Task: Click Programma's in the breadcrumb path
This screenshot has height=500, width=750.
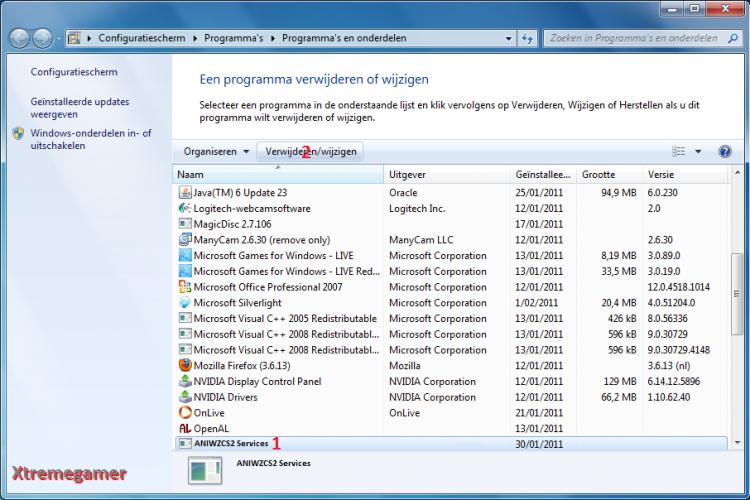Action: pos(233,38)
